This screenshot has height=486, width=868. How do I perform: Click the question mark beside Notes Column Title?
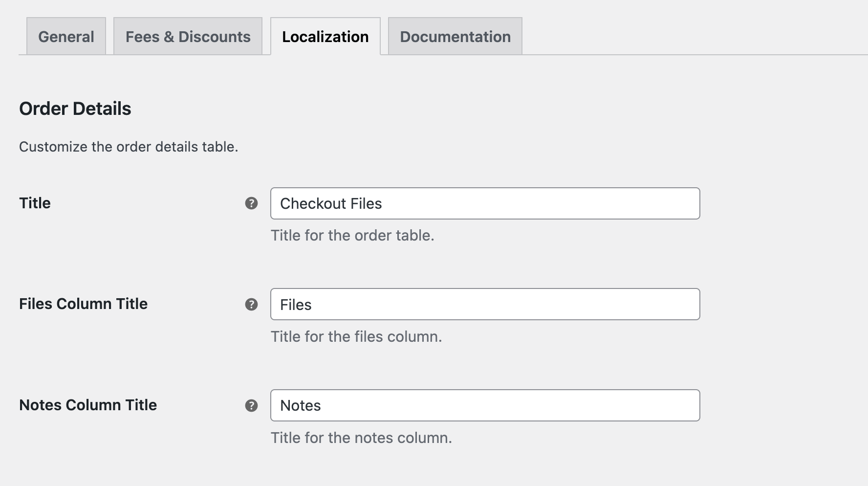click(251, 405)
